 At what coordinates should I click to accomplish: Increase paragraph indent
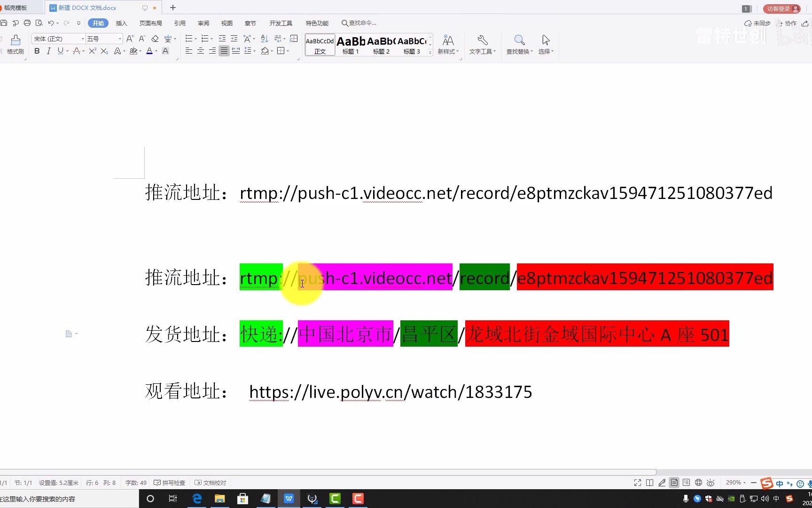point(234,39)
